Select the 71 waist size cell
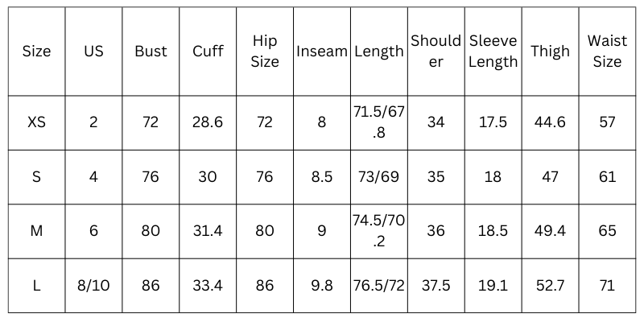The width and height of the screenshot is (644, 322). click(607, 286)
